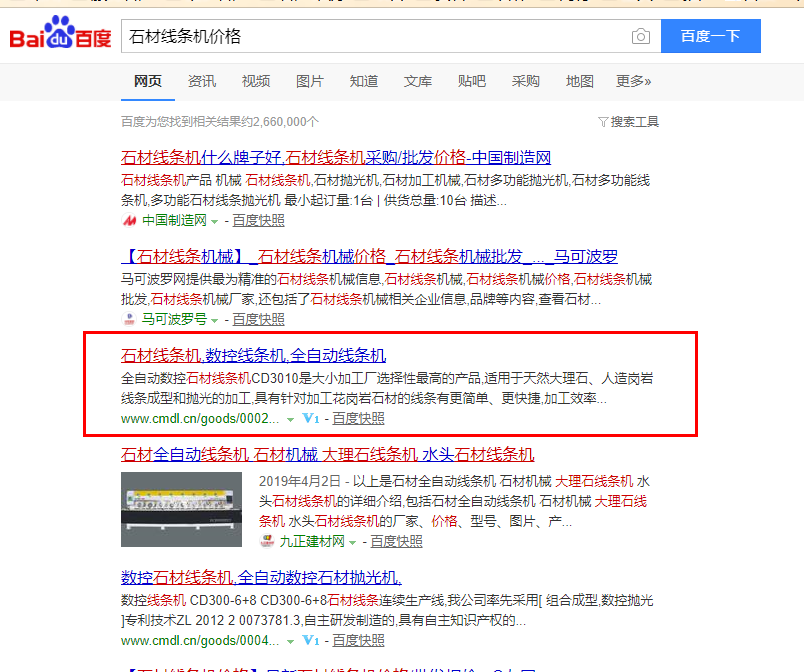Click the 马可波罗号 site icon

pyautogui.click(x=129, y=319)
